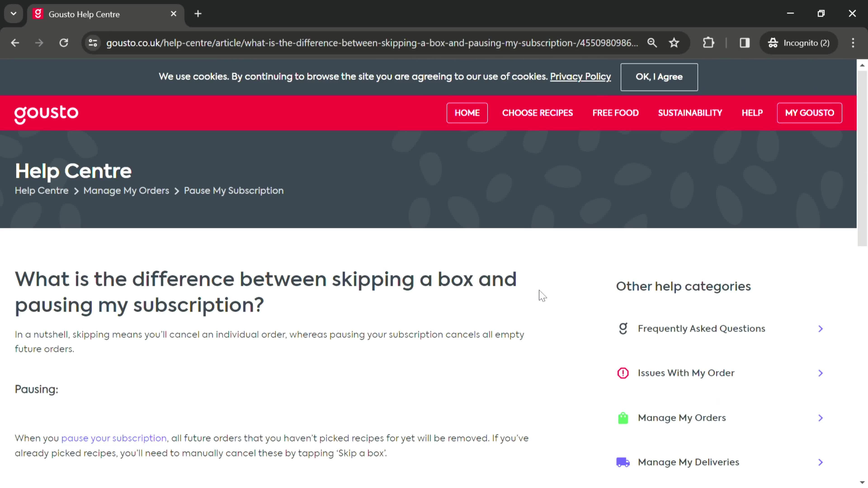Click the Privacy Policy cookie link

tap(580, 76)
